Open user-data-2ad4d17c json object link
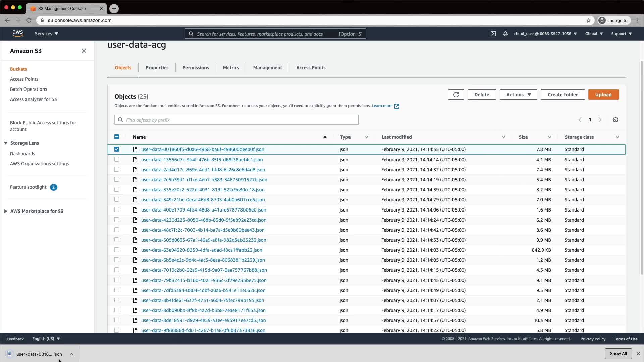Viewport: 644px width, 362px height. pyautogui.click(x=203, y=170)
